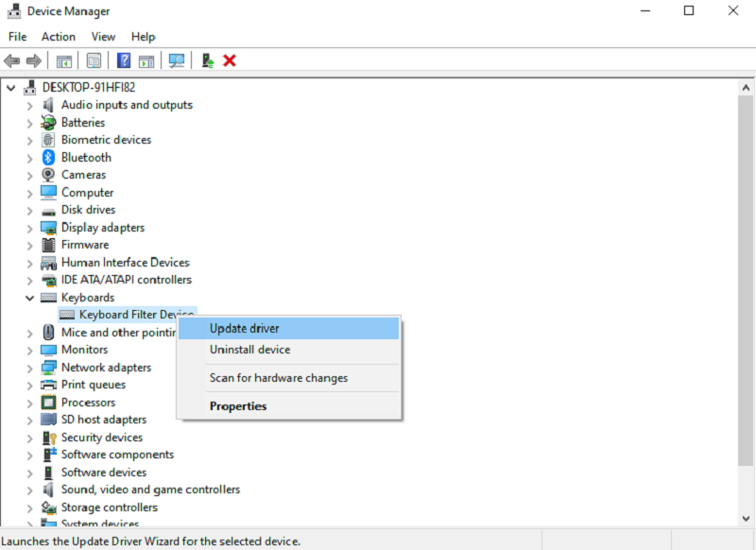Screen dimensions: 756x550
Task: Select Uninstall device in the context menu
Action: [x=249, y=350]
